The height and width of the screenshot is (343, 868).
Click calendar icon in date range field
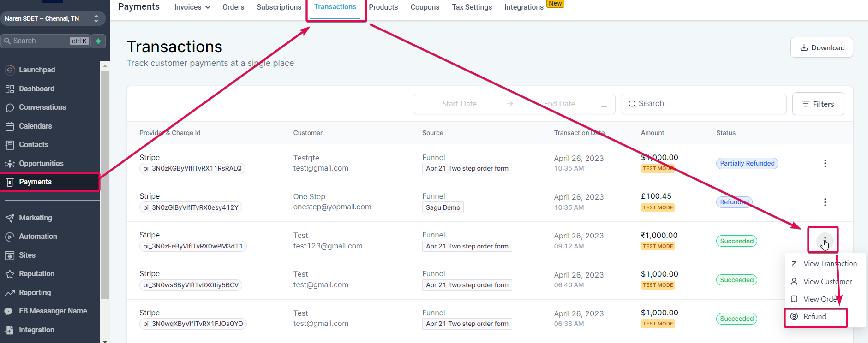pyautogui.click(x=604, y=104)
